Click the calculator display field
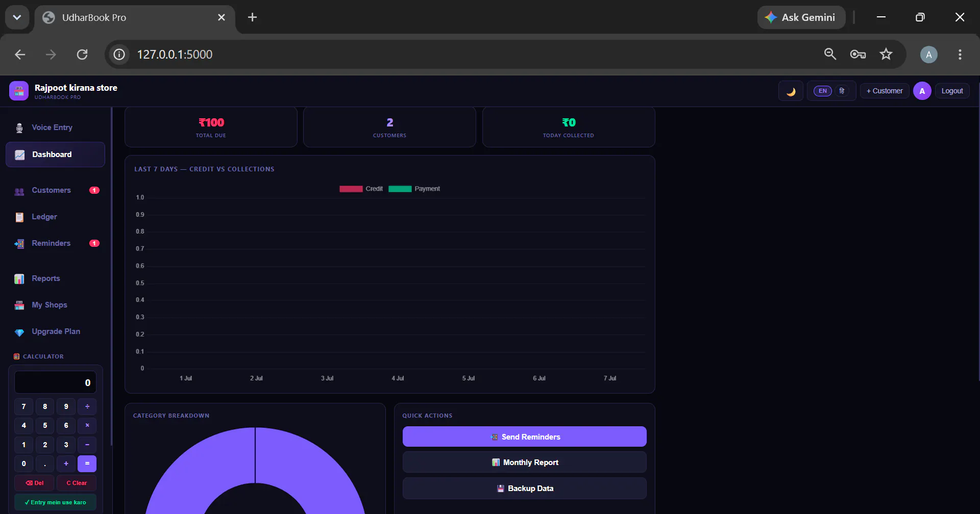Screen dimensions: 980x514 click(55, 382)
